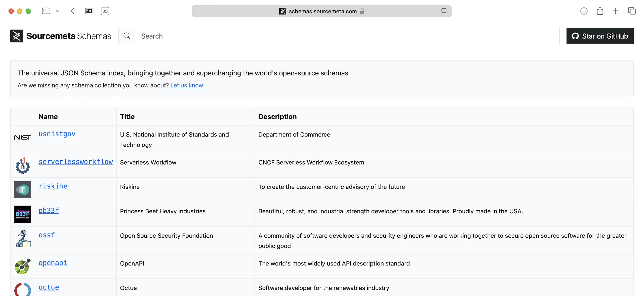The image size is (644, 296).
Task: Click the Octue circular logo thumbnail
Action: click(x=23, y=290)
